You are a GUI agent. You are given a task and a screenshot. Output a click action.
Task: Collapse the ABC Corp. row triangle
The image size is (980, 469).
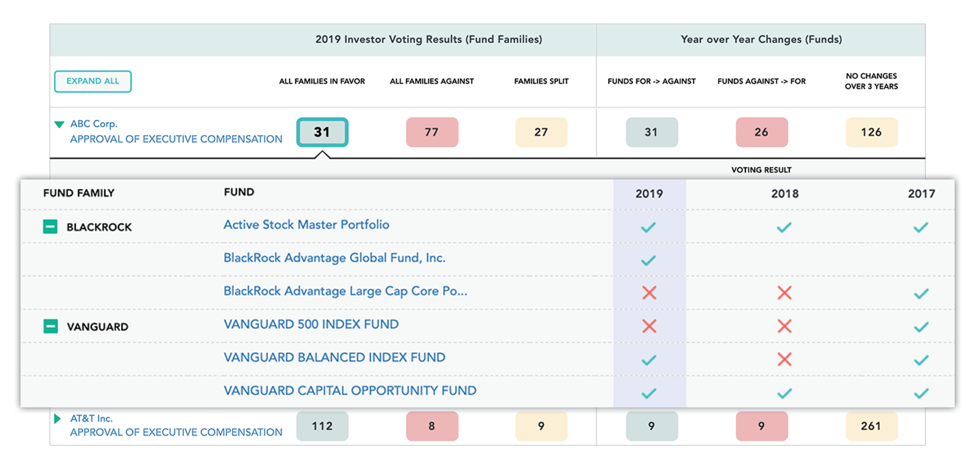pyautogui.click(x=59, y=124)
